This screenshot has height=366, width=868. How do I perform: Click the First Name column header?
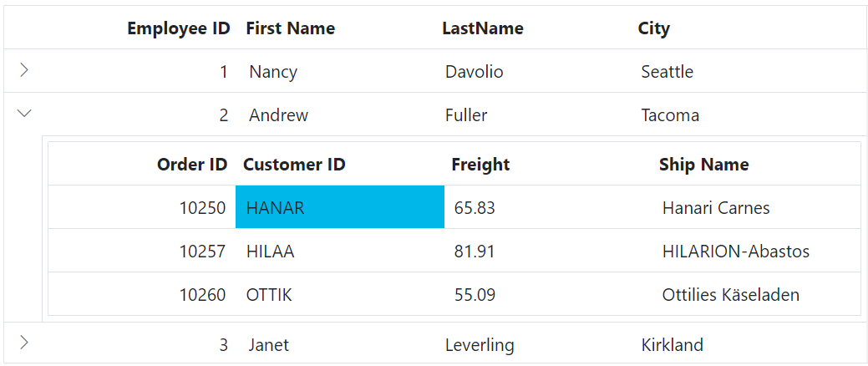(x=291, y=28)
